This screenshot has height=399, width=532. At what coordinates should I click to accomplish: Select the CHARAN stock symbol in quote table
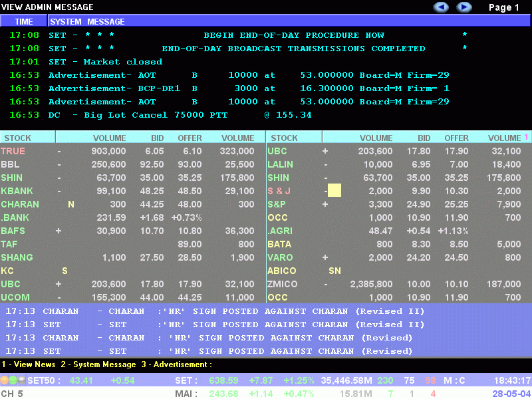click(20, 204)
